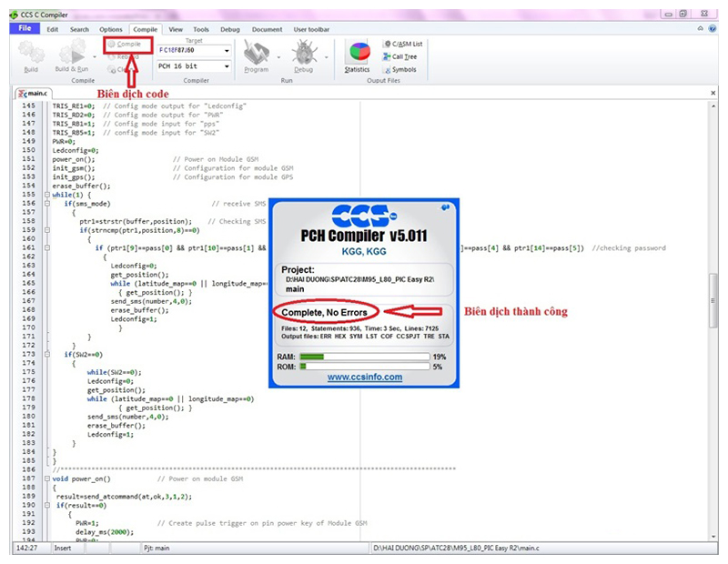Click line number 145 in the gutter
The height and width of the screenshot is (564, 728).
28,106
